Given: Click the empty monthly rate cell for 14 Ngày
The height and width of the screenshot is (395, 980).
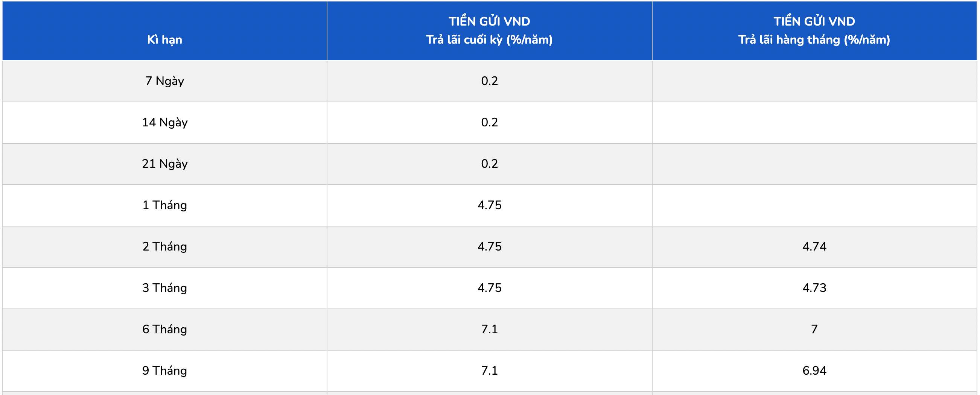Looking at the screenshot, I should [x=814, y=122].
